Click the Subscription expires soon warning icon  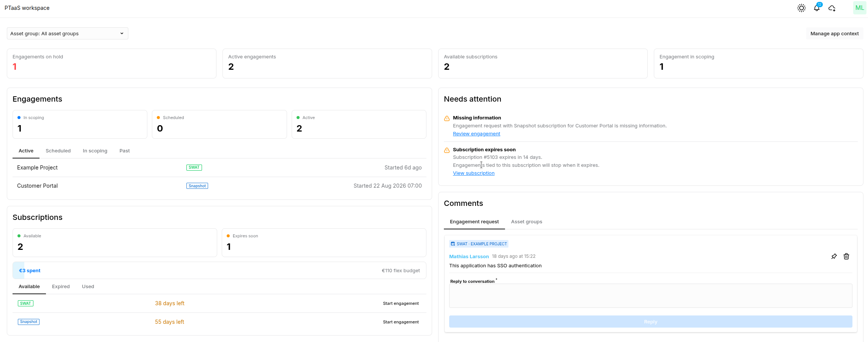point(447,150)
